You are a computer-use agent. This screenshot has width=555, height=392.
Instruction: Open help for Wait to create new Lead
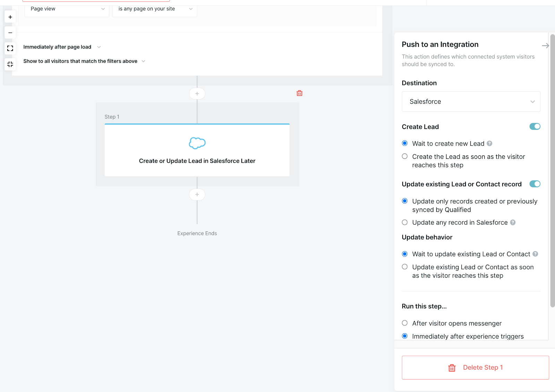point(489,143)
